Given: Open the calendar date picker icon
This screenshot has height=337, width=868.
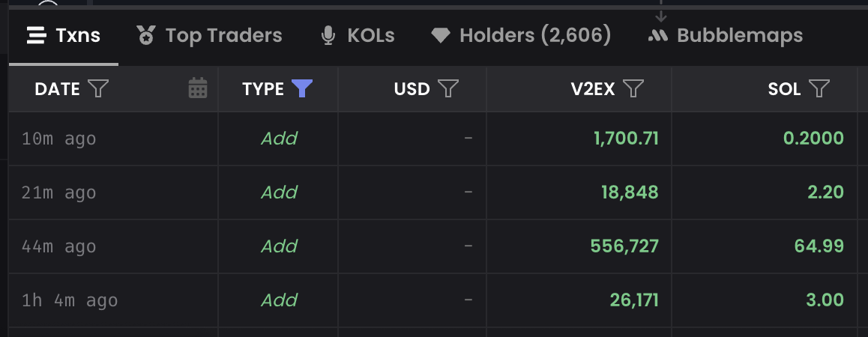Looking at the screenshot, I should [198, 88].
